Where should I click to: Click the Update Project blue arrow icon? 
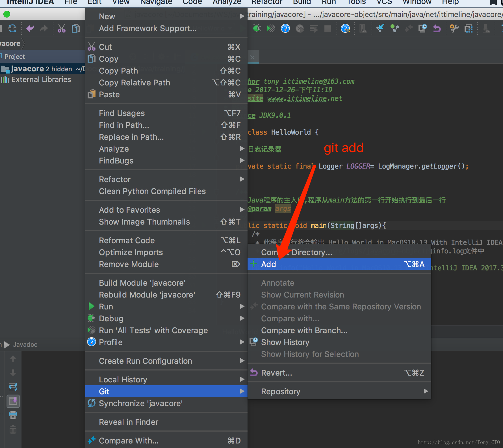[x=380, y=28]
